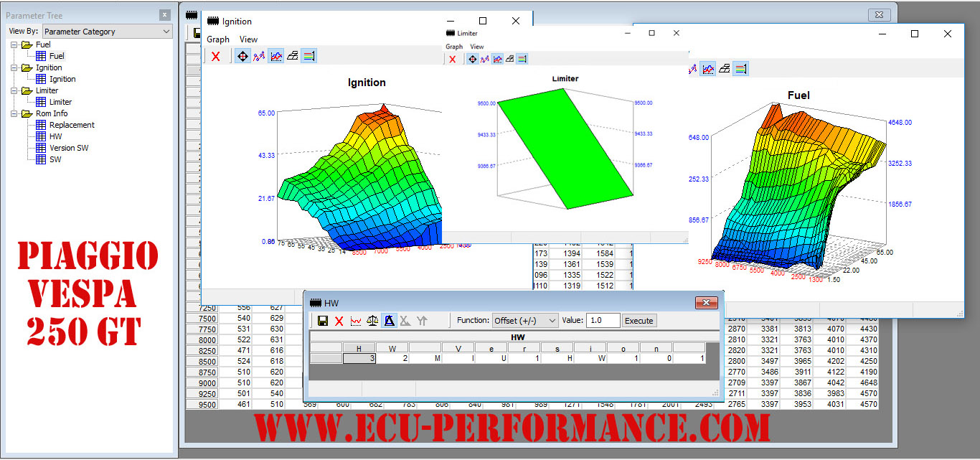This screenshot has width=980, height=460.
Task: Maximize the Limiter graph window
Action: pyautogui.click(x=651, y=33)
